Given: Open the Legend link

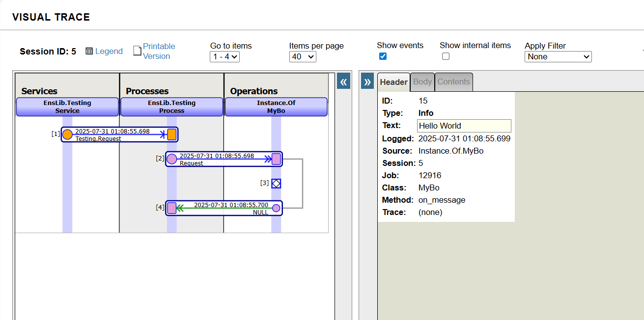Looking at the screenshot, I should click(x=109, y=52).
